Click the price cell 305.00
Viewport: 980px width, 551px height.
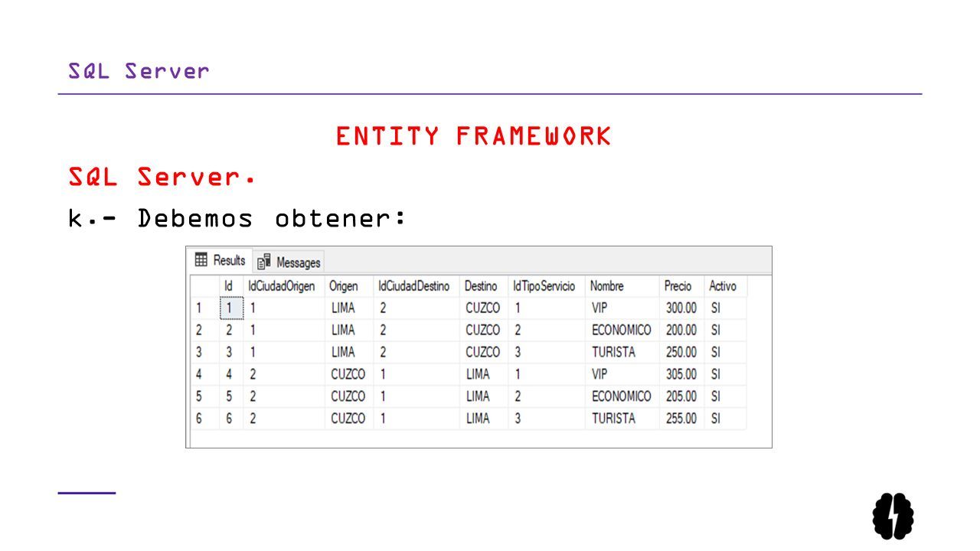click(681, 375)
